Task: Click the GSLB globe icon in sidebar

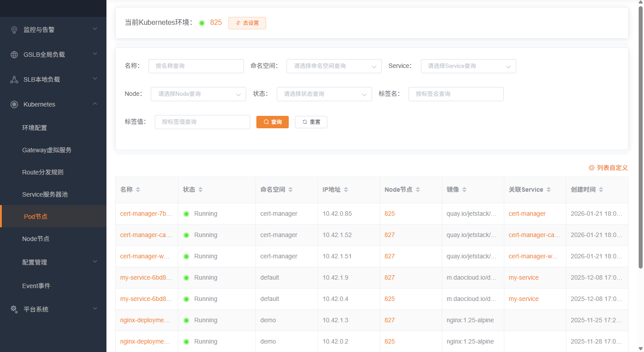Action: click(14, 55)
